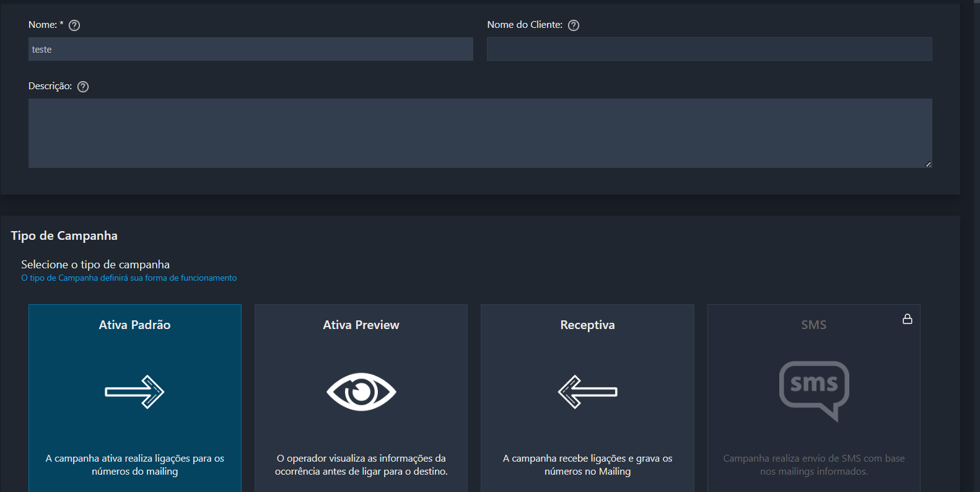The height and width of the screenshot is (492, 980).
Task: Select the Ativa Padrão card title
Action: (x=134, y=325)
